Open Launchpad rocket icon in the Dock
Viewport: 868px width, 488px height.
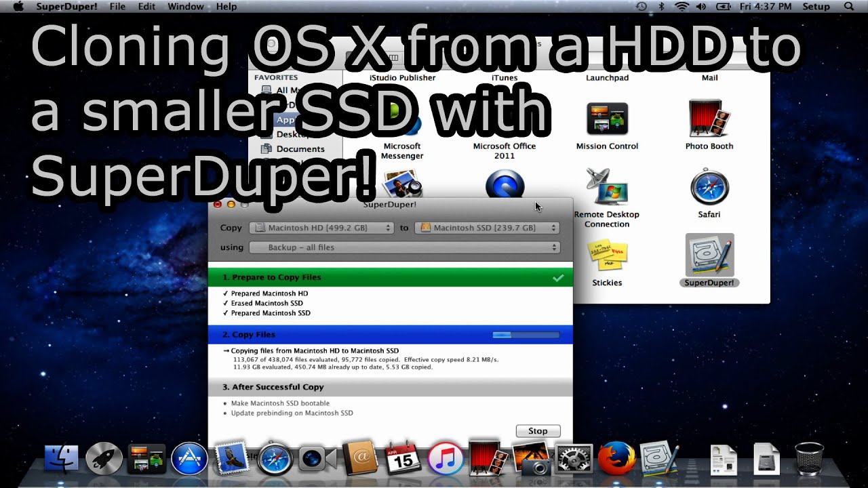[104, 460]
